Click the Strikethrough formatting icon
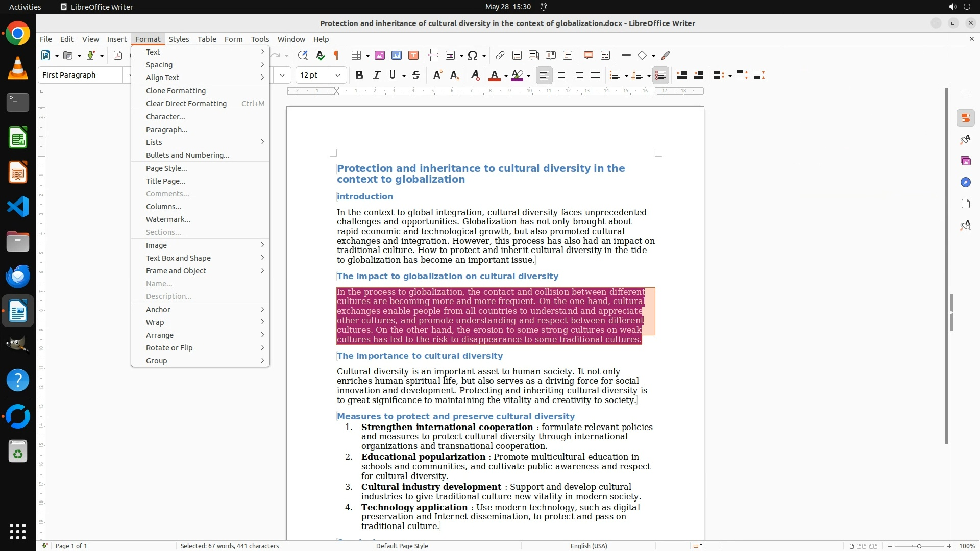The height and width of the screenshot is (551, 980). pos(416,75)
